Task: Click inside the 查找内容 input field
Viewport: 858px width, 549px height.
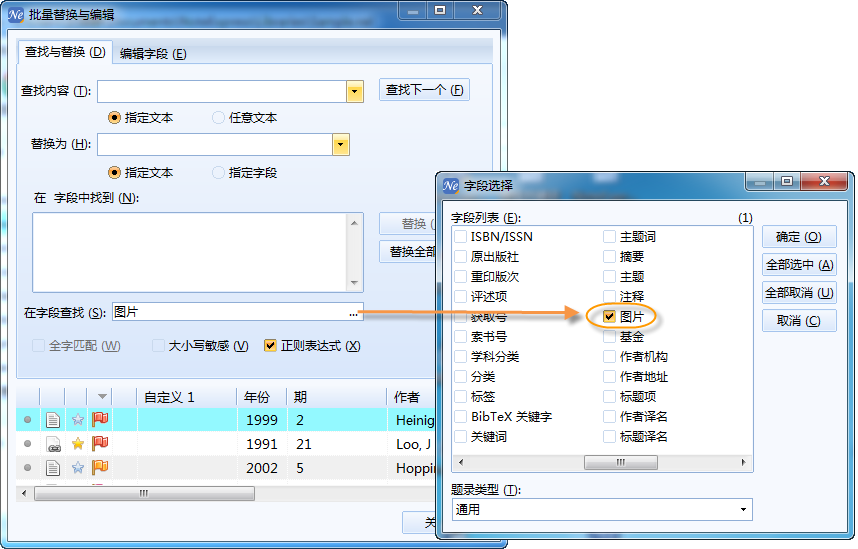Action: pos(222,91)
